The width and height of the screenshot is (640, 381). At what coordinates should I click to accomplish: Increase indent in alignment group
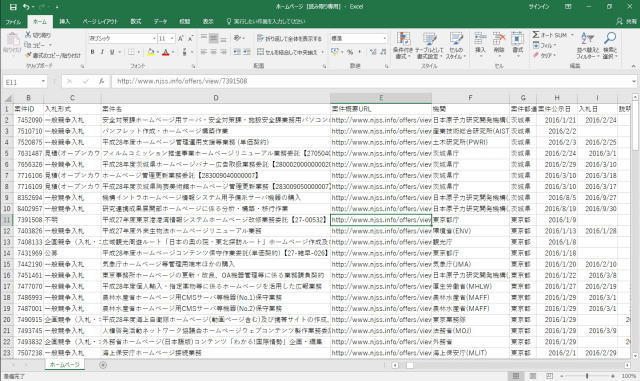[x=247, y=52]
